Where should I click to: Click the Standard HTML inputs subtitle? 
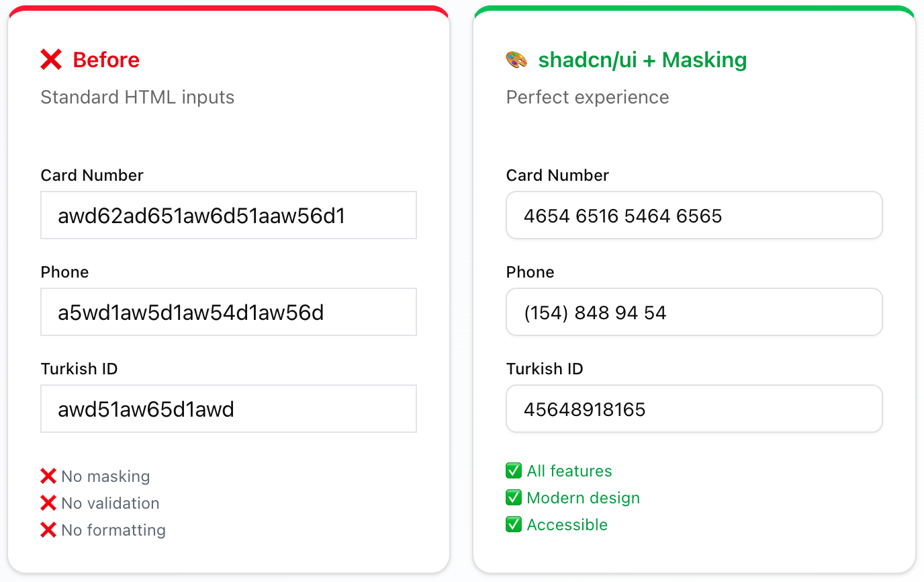[x=137, y=97]
